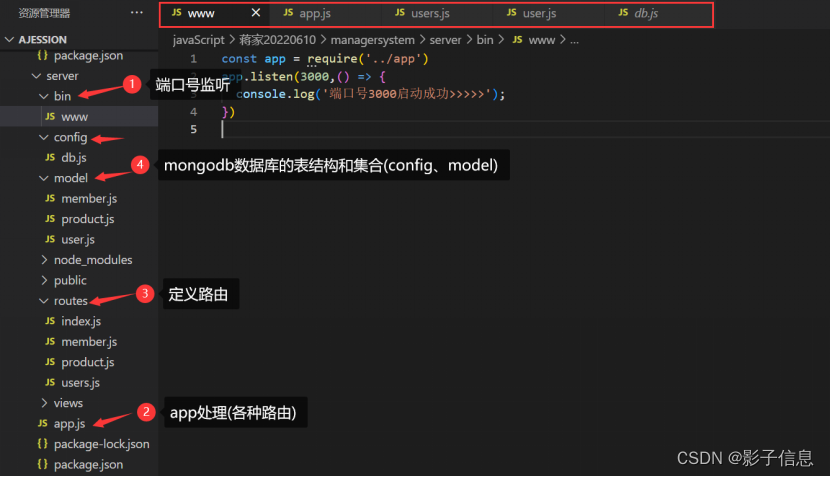Switch to the user.js editor tab

click(548, 13)
